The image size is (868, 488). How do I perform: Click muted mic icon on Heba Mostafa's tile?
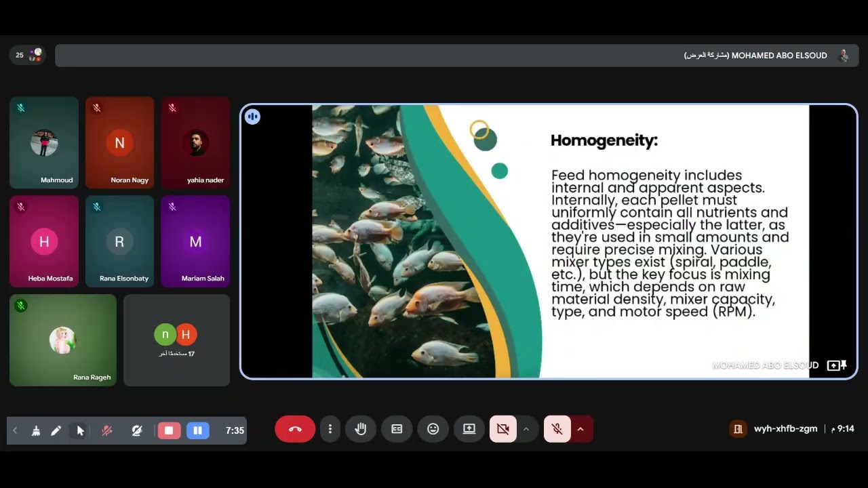(21, 207)
